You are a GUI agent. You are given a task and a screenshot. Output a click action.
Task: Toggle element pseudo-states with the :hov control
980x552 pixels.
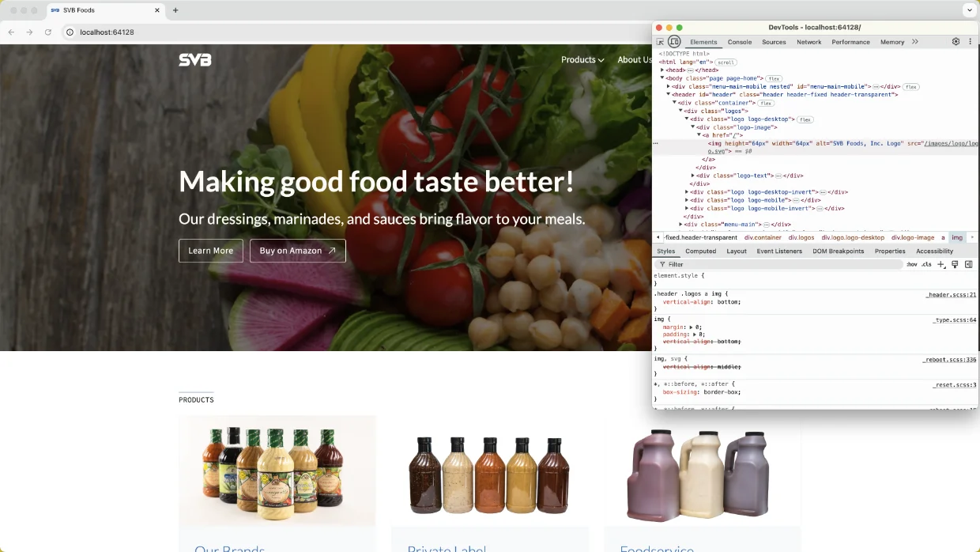pyautogui.click(x=911, y=264)
